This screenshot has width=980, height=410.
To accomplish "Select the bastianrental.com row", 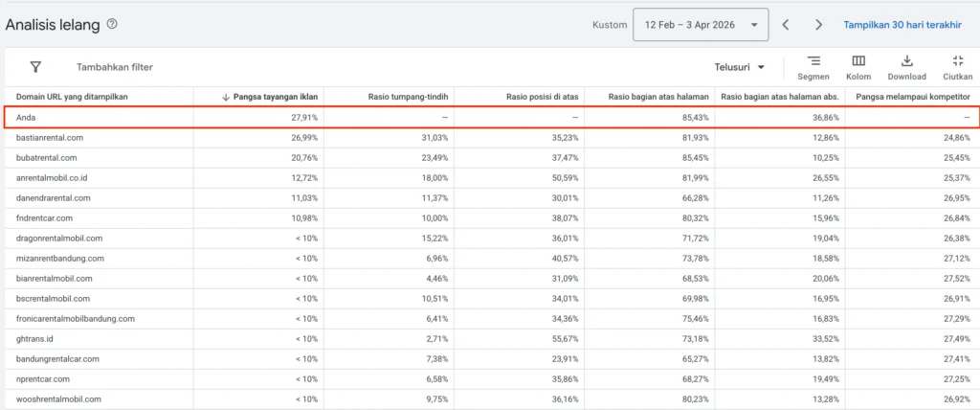I will coord(51,138).
